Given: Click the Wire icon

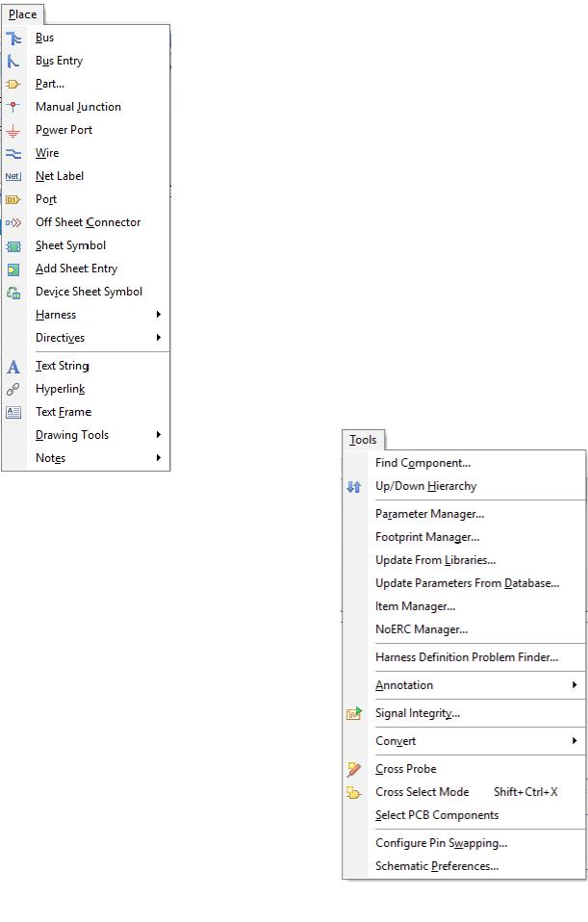Looking at the screenshot, I should pyautogui.click(x=13, y=153).
